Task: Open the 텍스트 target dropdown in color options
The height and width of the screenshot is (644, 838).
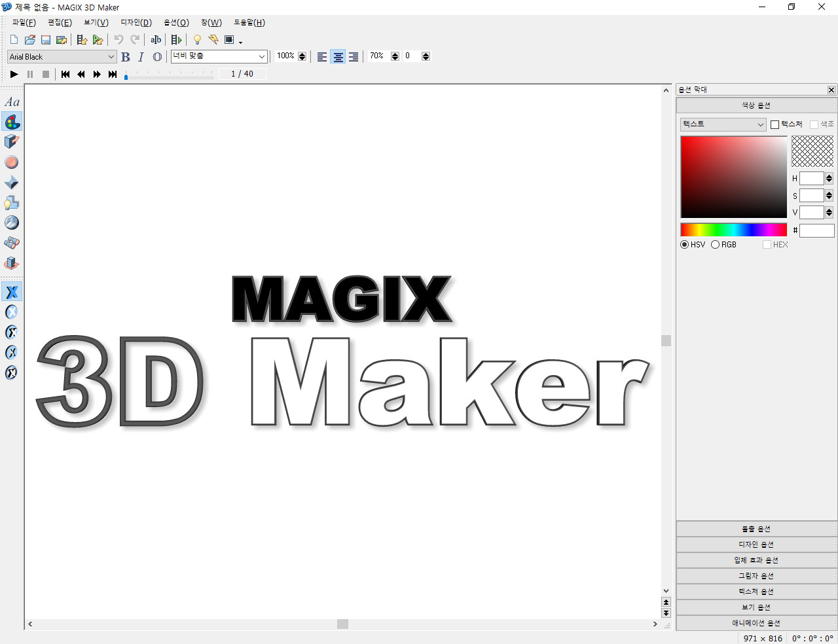Action: (x=723, y=124)
